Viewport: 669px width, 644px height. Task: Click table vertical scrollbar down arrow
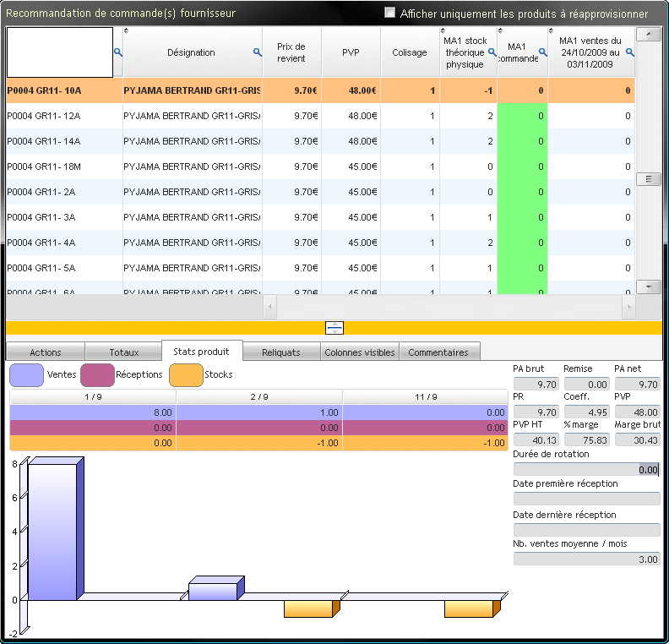tap(649, 287)
